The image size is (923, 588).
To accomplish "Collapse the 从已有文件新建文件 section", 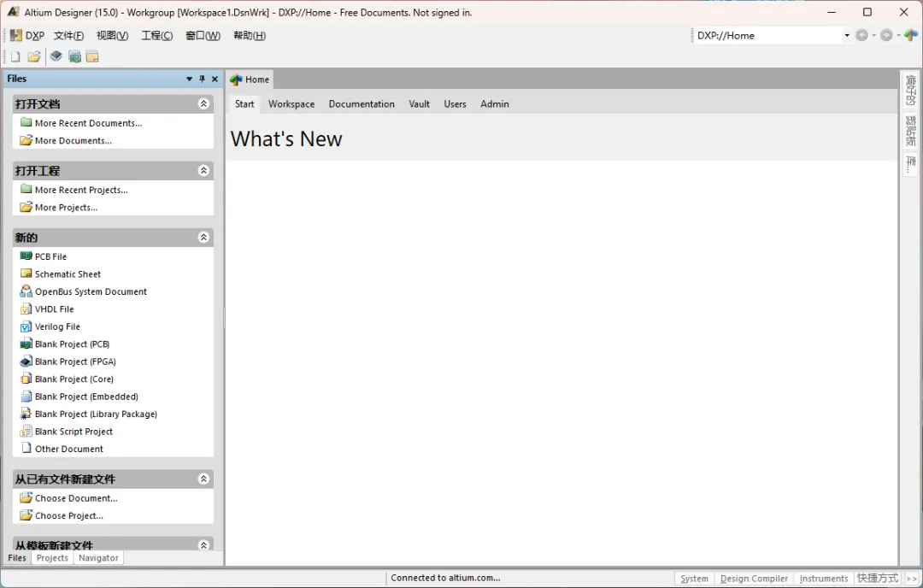I will (203, 479).
